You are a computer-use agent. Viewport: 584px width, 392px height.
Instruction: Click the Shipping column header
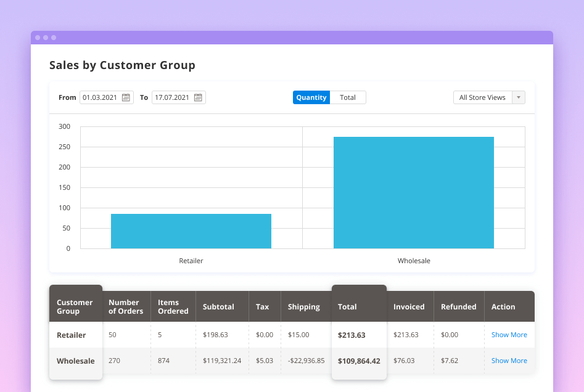(303, 307)
